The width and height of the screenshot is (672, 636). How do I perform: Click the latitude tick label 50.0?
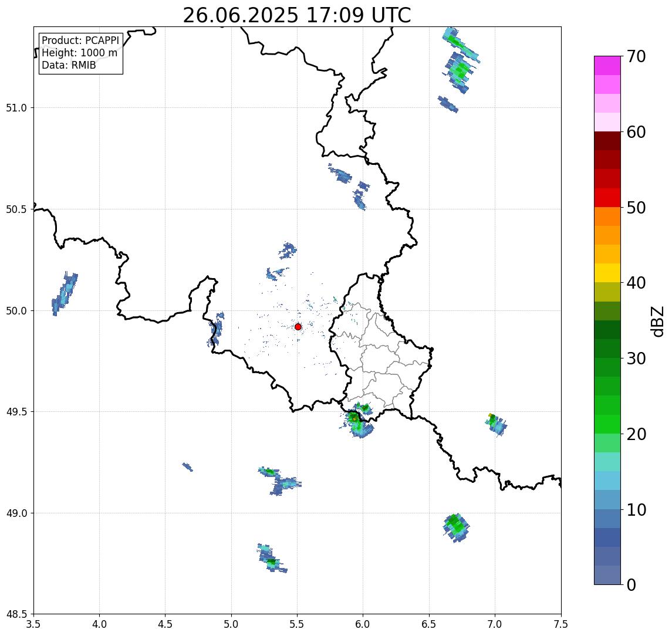[16, 311]
